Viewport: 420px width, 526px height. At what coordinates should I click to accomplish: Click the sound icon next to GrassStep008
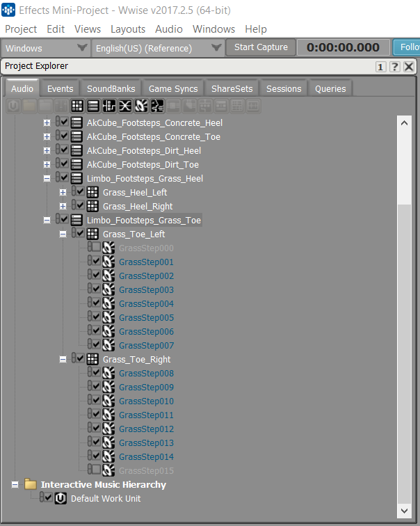point(108,373)
